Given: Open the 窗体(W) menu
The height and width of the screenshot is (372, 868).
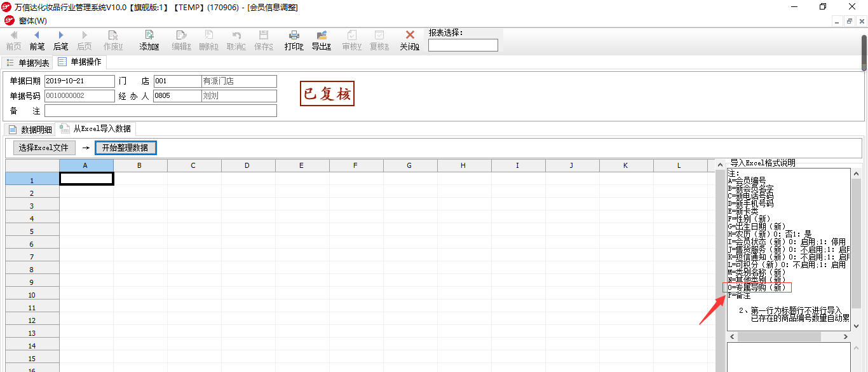Looking at the screenshot, I should tap(32, 21).
